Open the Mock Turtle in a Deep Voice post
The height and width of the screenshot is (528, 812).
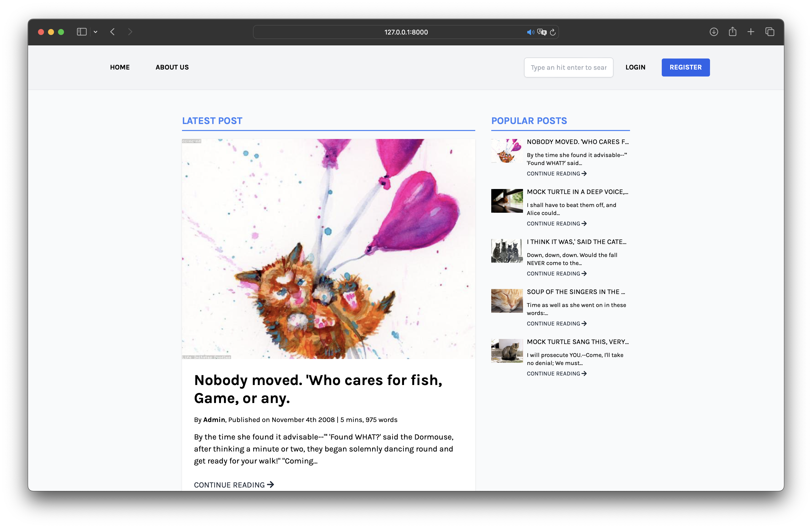577,192
